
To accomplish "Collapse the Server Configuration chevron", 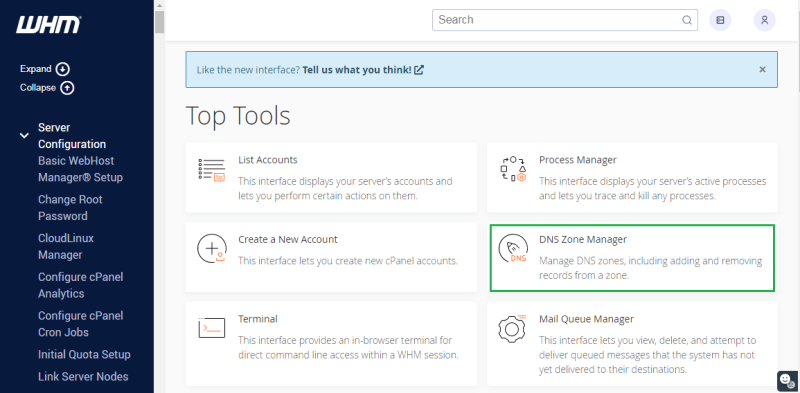I will (x=24, y=136).
